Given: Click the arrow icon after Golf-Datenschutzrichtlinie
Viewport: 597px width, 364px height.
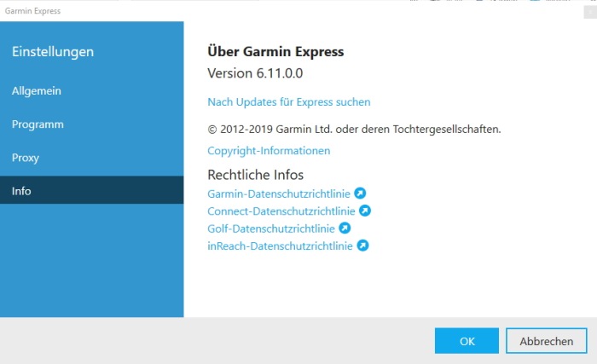Looking at the screenshot, I should point(345,228).
